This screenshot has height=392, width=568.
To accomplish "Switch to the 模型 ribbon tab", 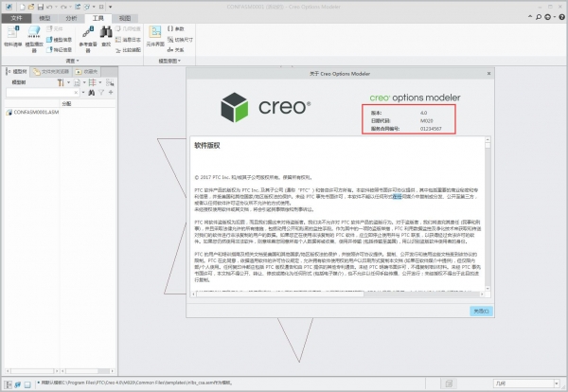I will (x=44, y=18).
